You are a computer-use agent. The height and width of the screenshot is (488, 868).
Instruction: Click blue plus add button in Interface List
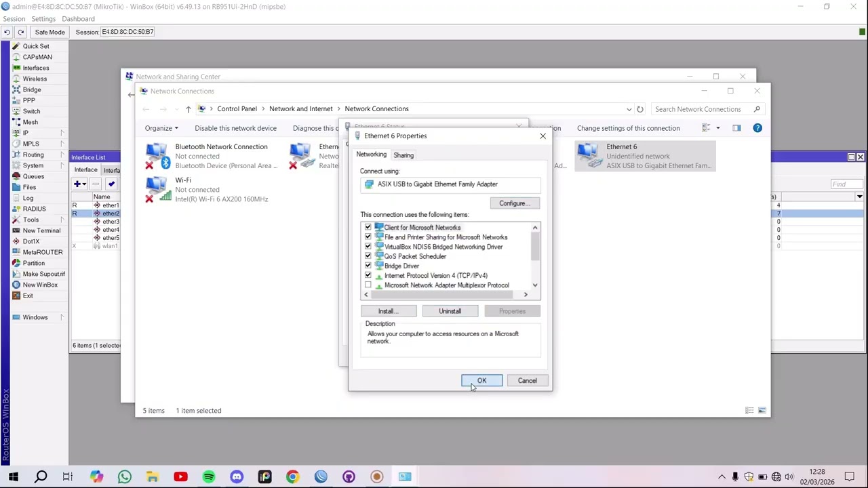pos(79,184)
